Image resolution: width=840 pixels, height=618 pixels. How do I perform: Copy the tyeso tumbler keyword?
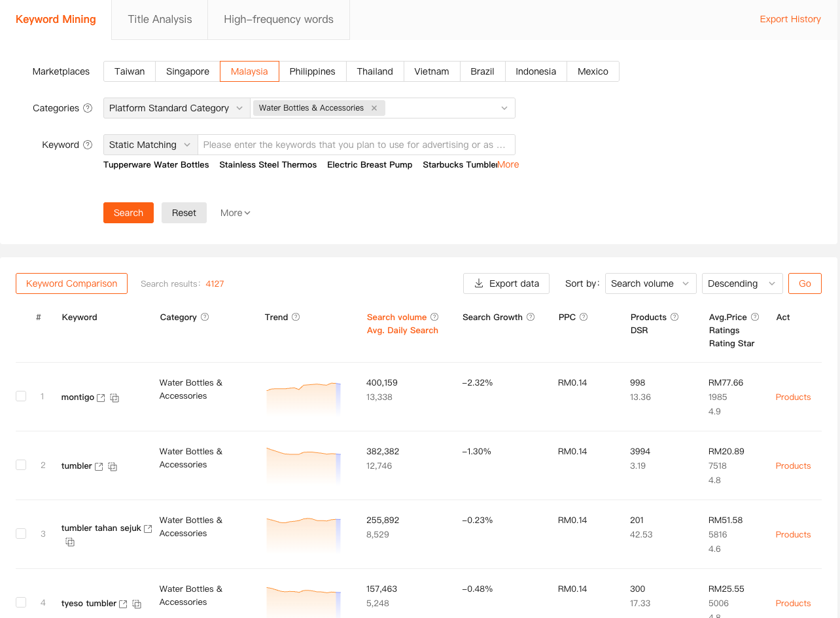(x=137, y=604)
